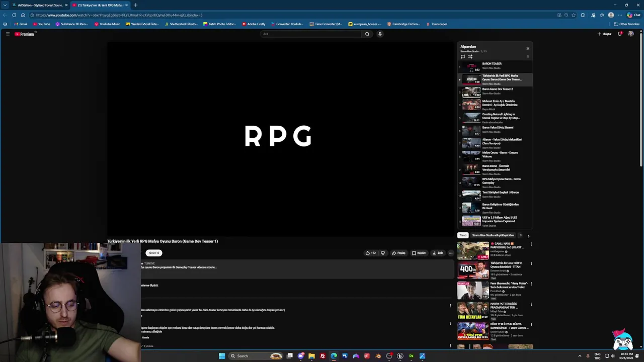Open options for CANLI NAVI suggested video

tap(531, 244)
